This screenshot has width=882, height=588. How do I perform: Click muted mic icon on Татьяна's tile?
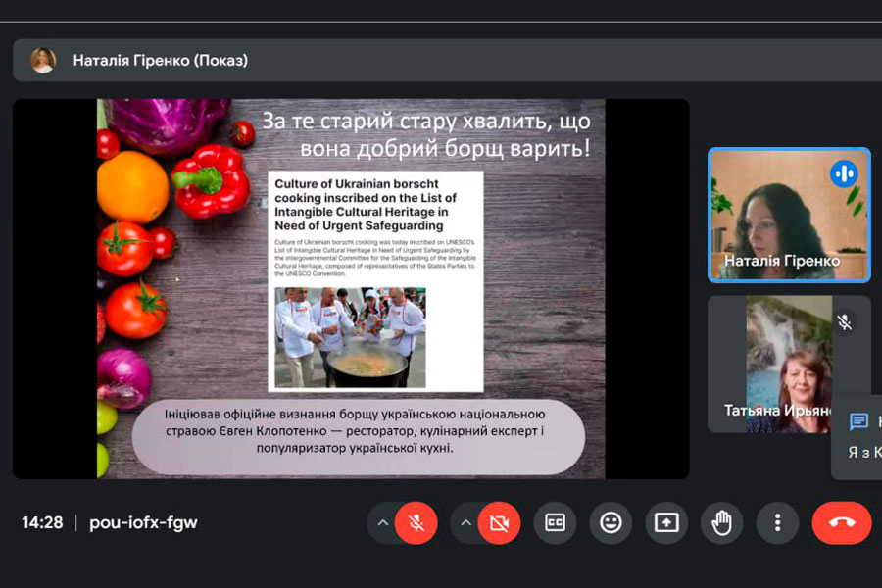coord(844,322)
